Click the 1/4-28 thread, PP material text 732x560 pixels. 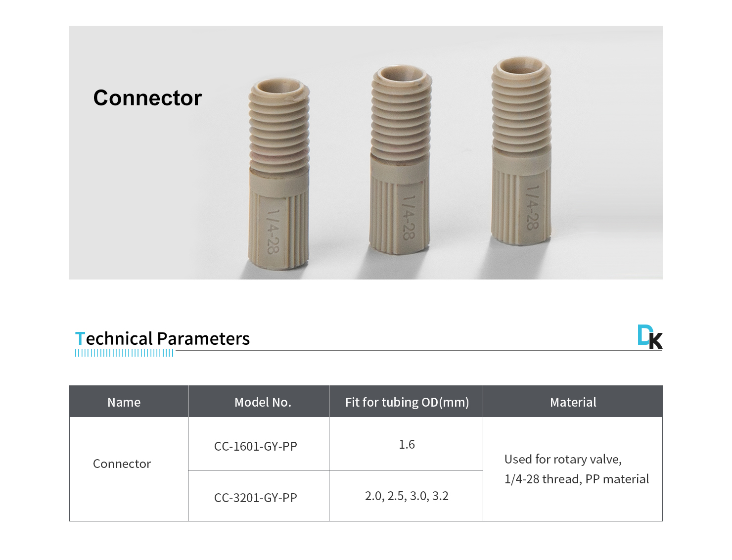[576, 479]
